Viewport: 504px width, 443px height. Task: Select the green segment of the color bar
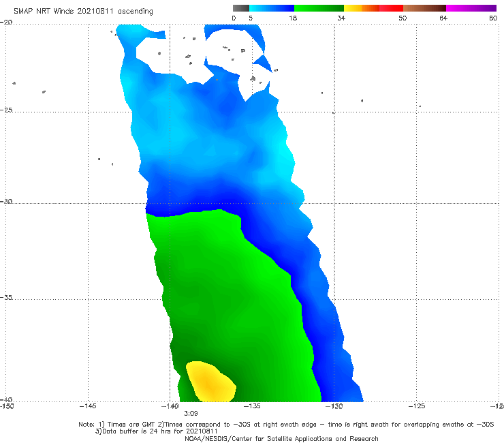tap(319, 8)
